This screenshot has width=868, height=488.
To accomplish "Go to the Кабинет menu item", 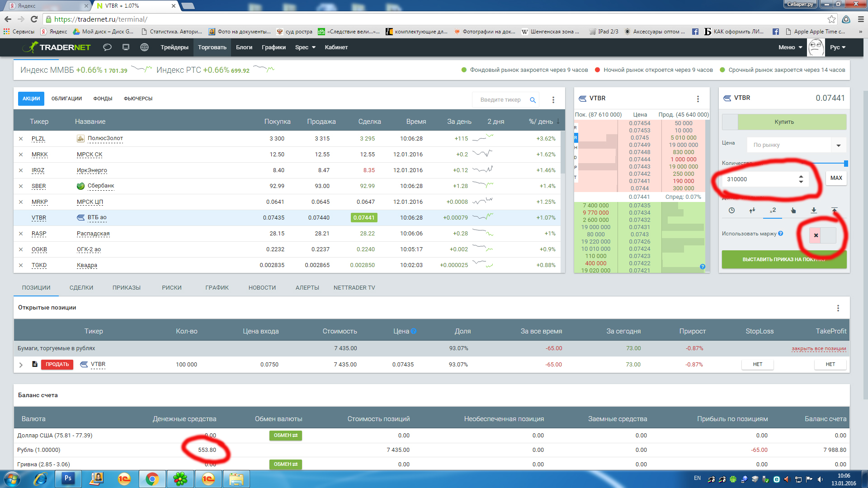I will pos(336,47).
